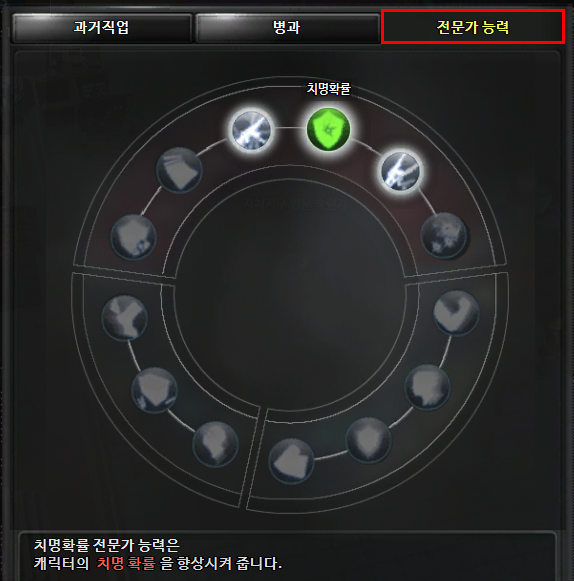This screenshot has width=574, height=581.
Task: Choose the bottom-most locked icon in the bottom-right segment
Action: pos(291,461)
